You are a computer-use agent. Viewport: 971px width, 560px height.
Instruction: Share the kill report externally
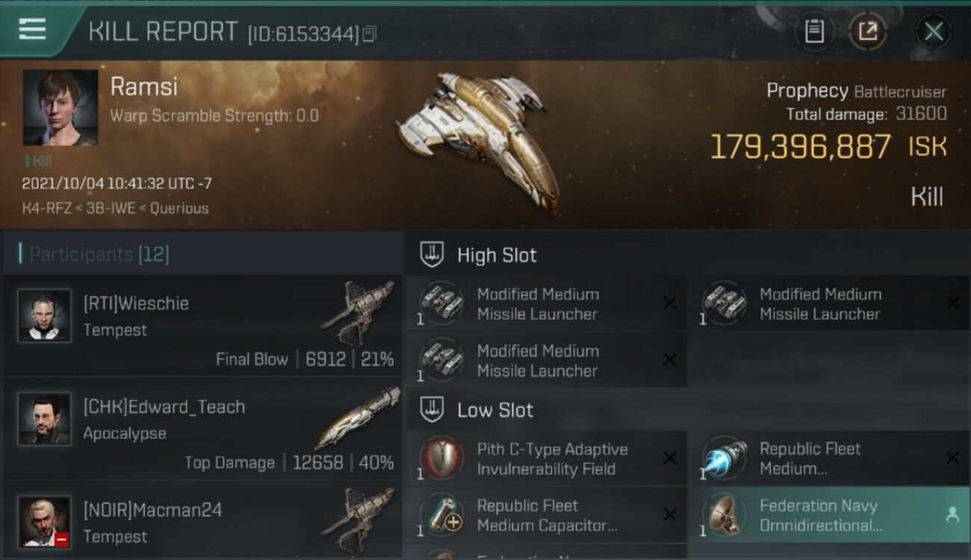(x=867, y=31)
